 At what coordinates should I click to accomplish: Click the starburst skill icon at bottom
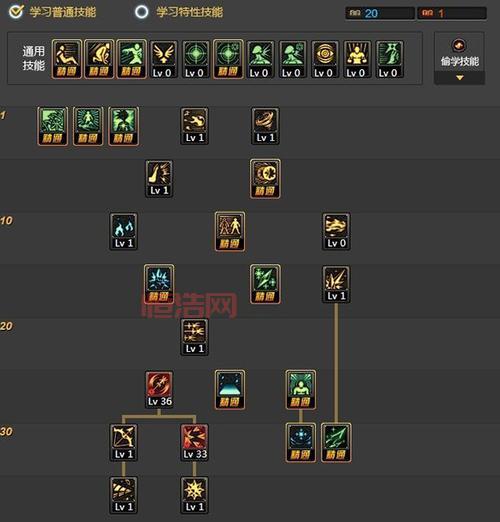(x=195, y=495)
